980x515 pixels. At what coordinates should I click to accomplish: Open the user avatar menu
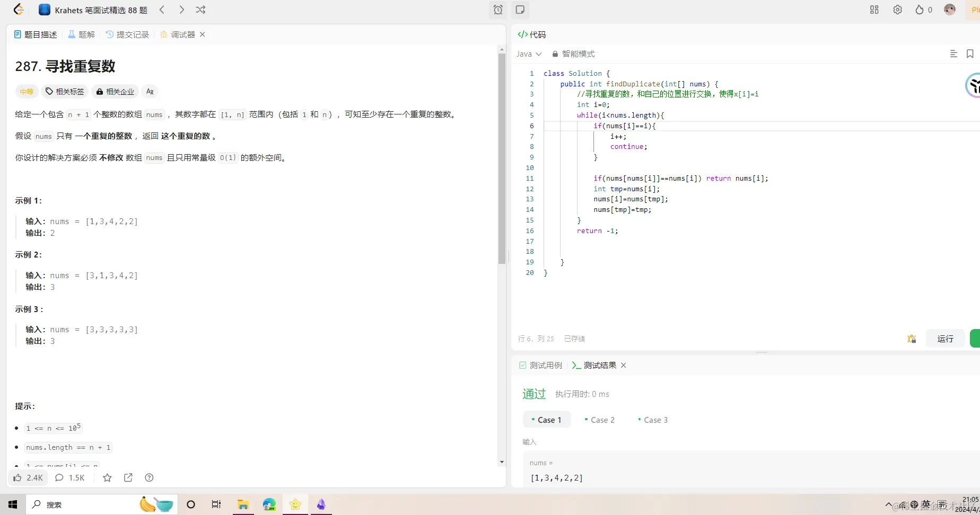click(950, 10)
